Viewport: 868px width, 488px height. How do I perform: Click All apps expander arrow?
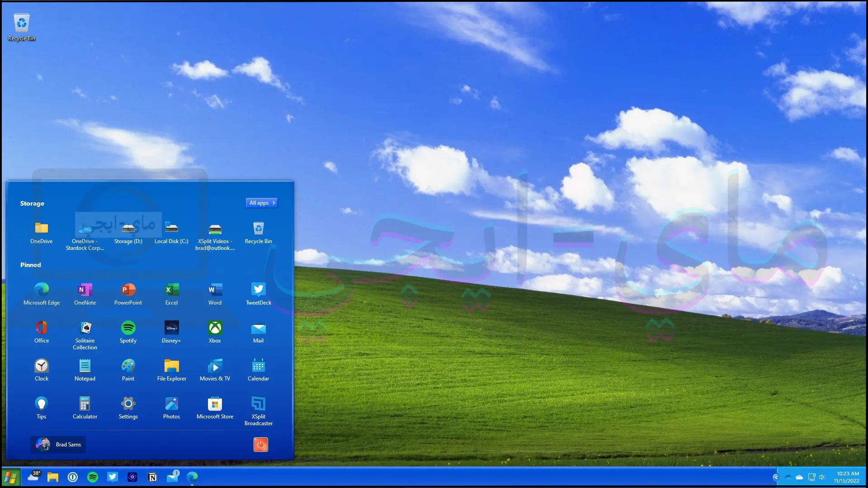[x=274, y=202]
